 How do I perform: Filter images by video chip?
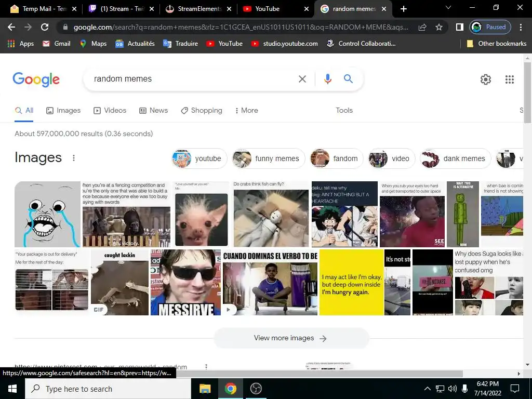(391, 158)
